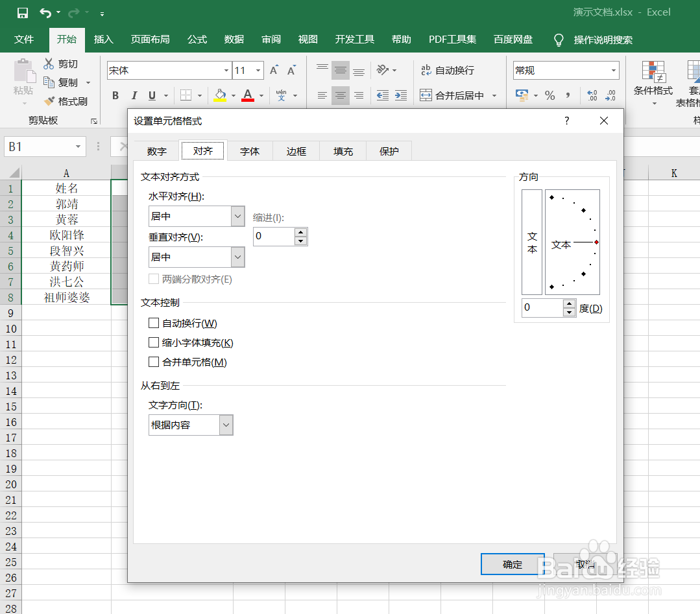Confirm settings with the 确定 button

(511, 564)
